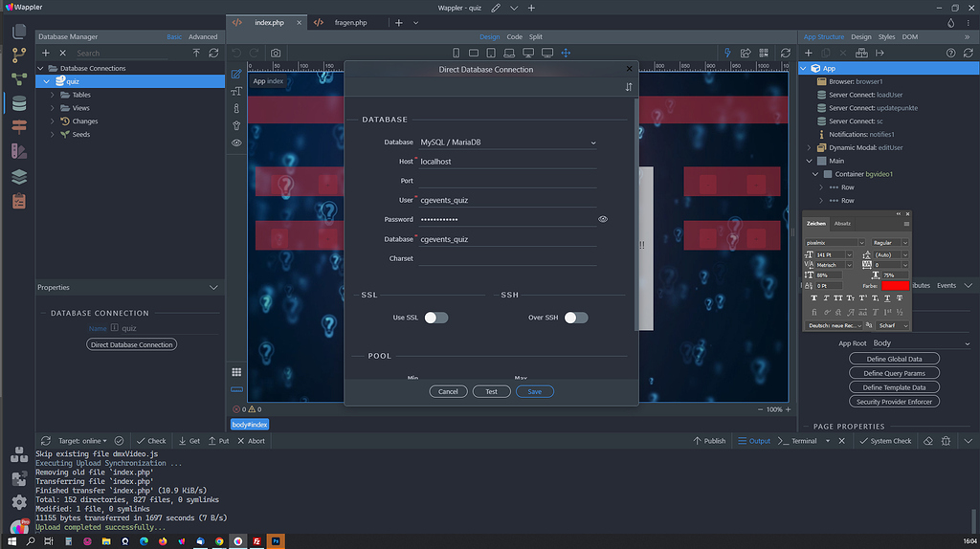Expand the Tables tree node

click(53, 95)
